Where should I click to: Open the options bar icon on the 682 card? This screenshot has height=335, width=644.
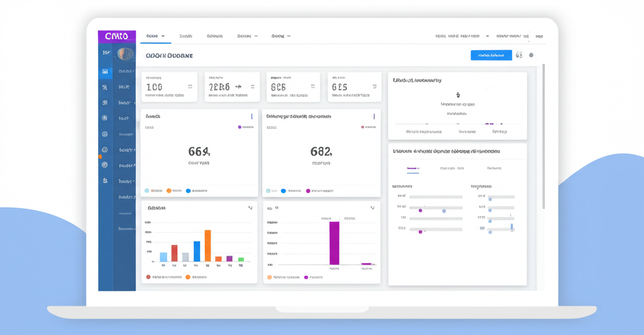click(x=374, y=117)
